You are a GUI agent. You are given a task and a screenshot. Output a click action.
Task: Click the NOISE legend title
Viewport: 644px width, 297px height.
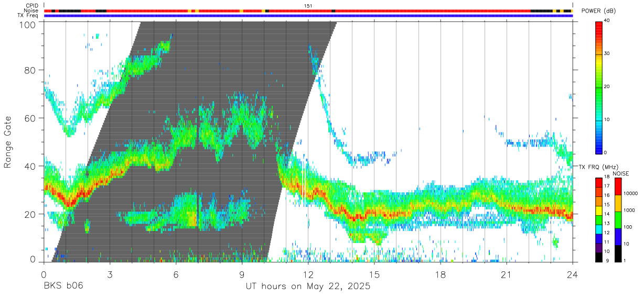click(x=621, y=173)
